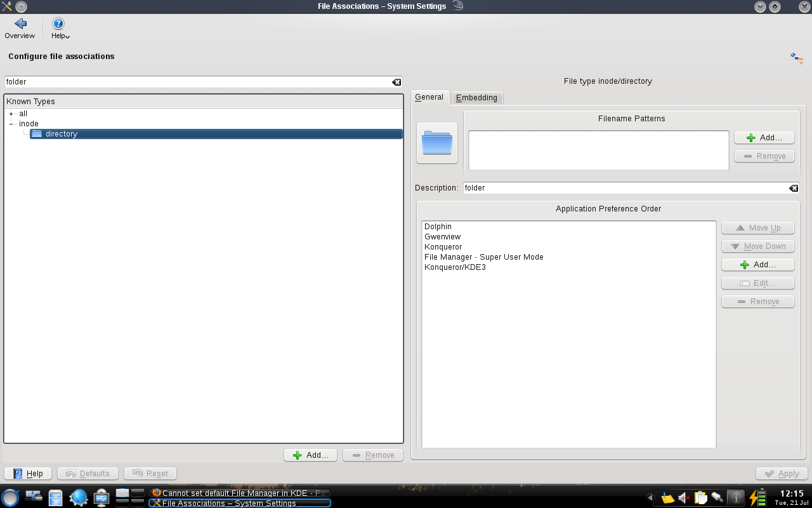
Task: Add a new file type below tree
Action: pos(311,455)
